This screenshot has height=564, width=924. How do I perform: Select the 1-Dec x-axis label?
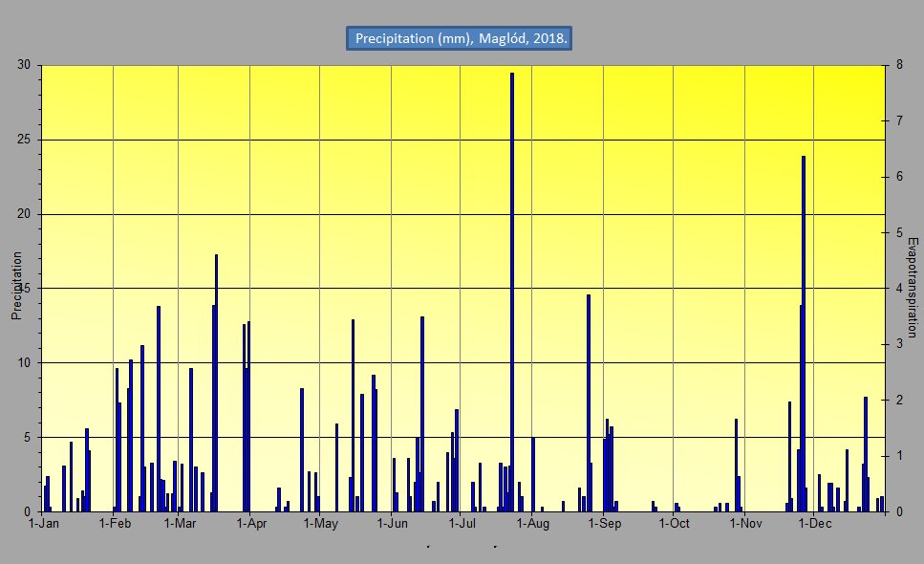[814, 524]
